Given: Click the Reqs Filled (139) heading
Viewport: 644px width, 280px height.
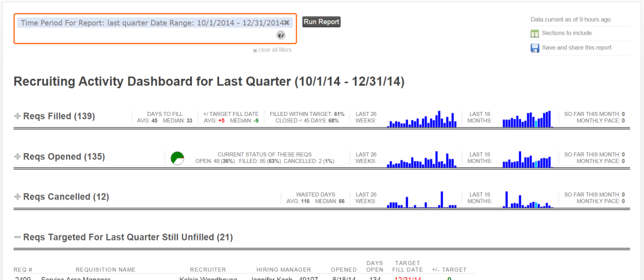Looking at the screenshot, I should click(59, 116).
